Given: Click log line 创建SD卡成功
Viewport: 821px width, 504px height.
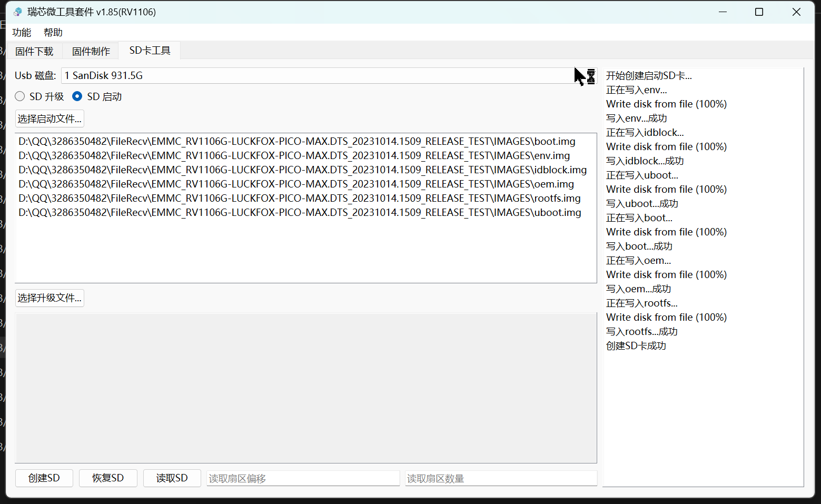Looking at the screenshot, I should coord(636,346).
